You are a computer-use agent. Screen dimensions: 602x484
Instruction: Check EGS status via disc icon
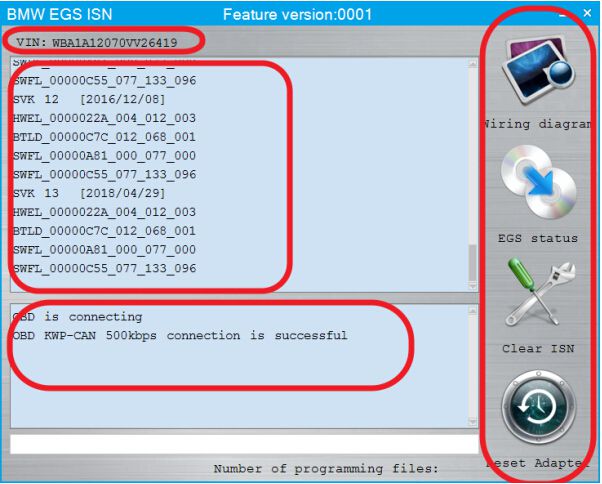coord(538,182)
